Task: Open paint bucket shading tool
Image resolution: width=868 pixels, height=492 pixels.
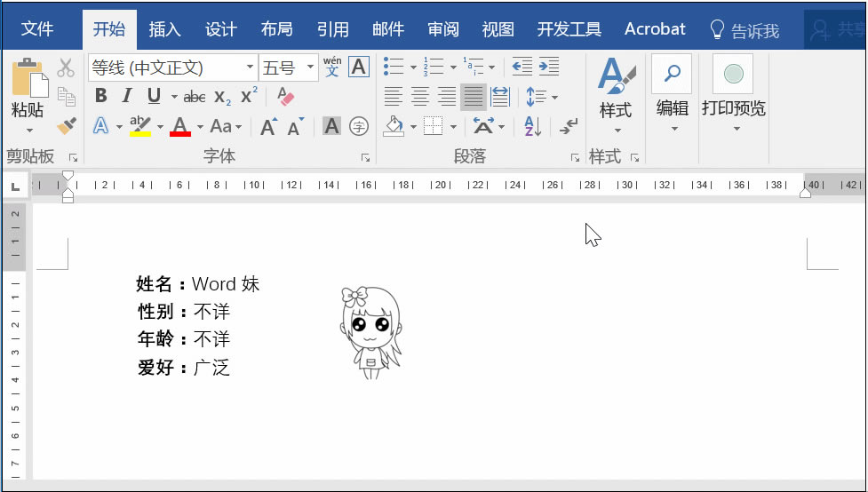Action: pyautogui.click(x=394, y=126)
